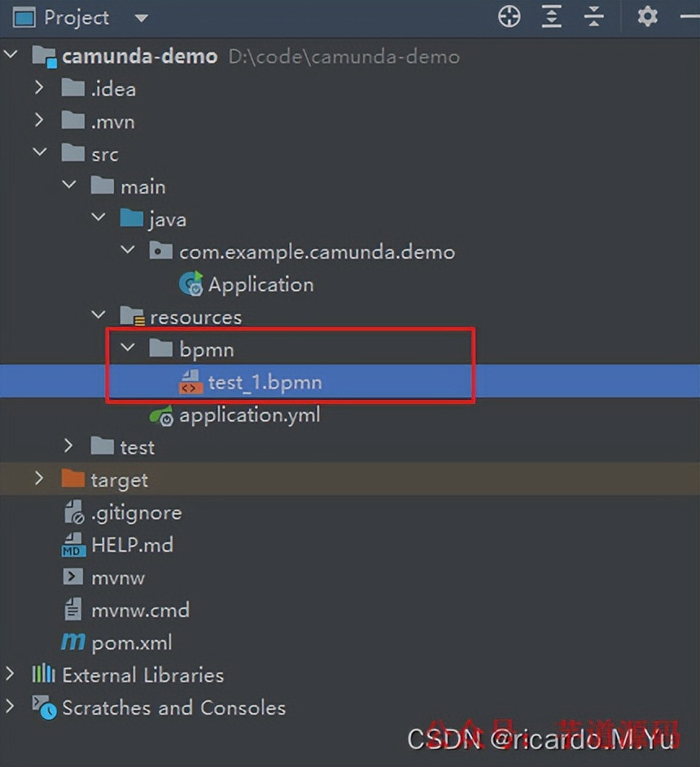
Task: Click the HELP.md markdown file icon
Action: coord(73,545)
